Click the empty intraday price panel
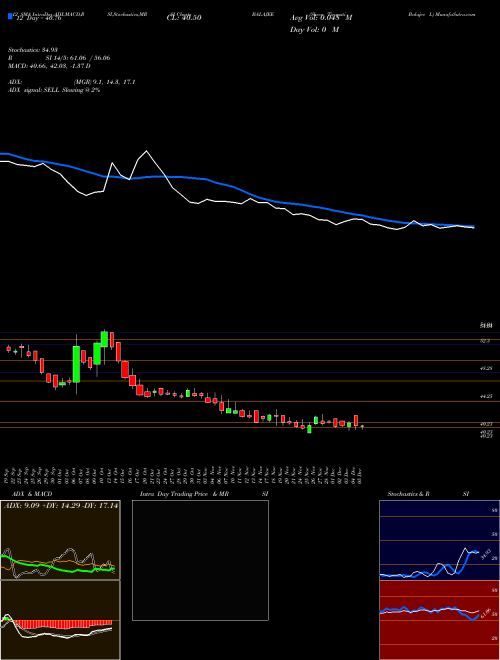This screenshot has height=660, width=500. pos(200,560)
